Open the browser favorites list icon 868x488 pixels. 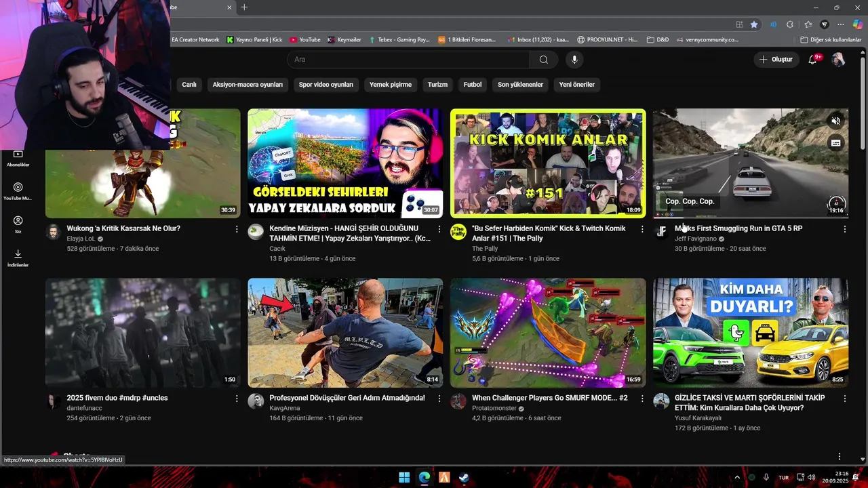(808, 24)
